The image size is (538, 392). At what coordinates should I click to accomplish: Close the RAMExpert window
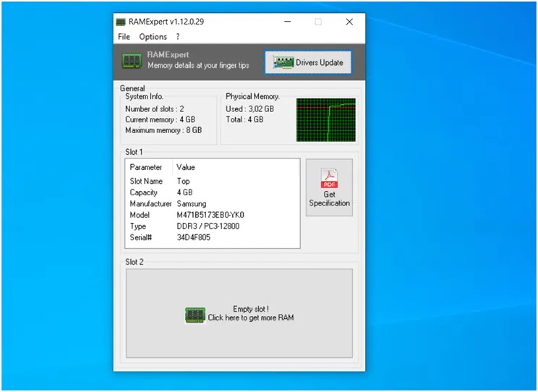349,22
